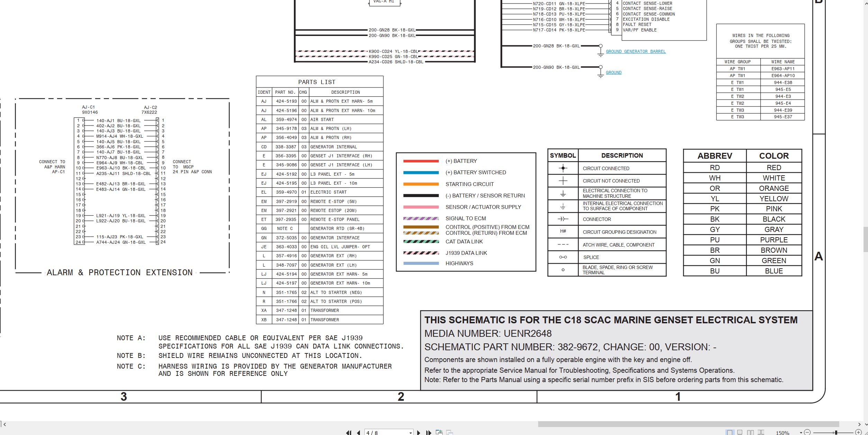Click the AJ-C1 connector label
This screenshot has height=435, width=868.
coord(88,108)
